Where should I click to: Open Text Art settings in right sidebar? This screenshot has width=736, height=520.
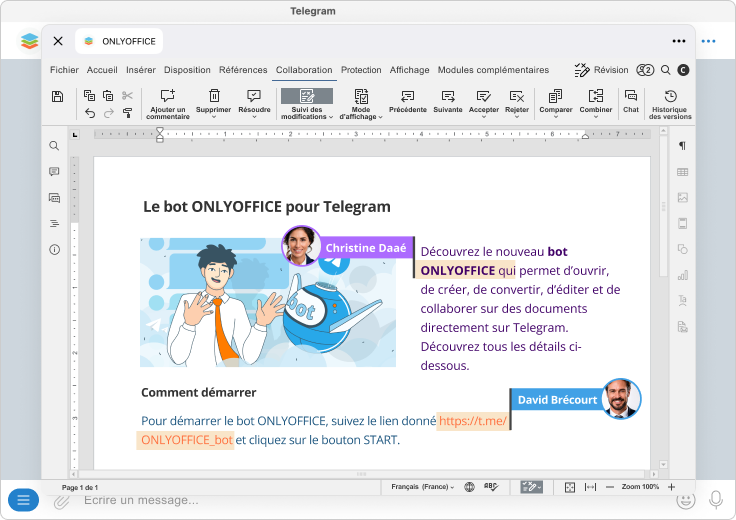682,300
